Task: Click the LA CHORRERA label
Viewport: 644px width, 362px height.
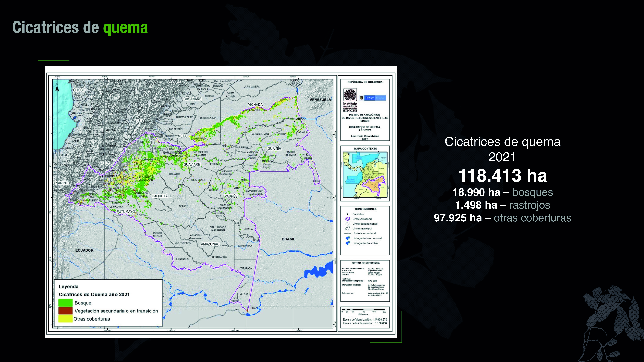Action: pos(183,243)
